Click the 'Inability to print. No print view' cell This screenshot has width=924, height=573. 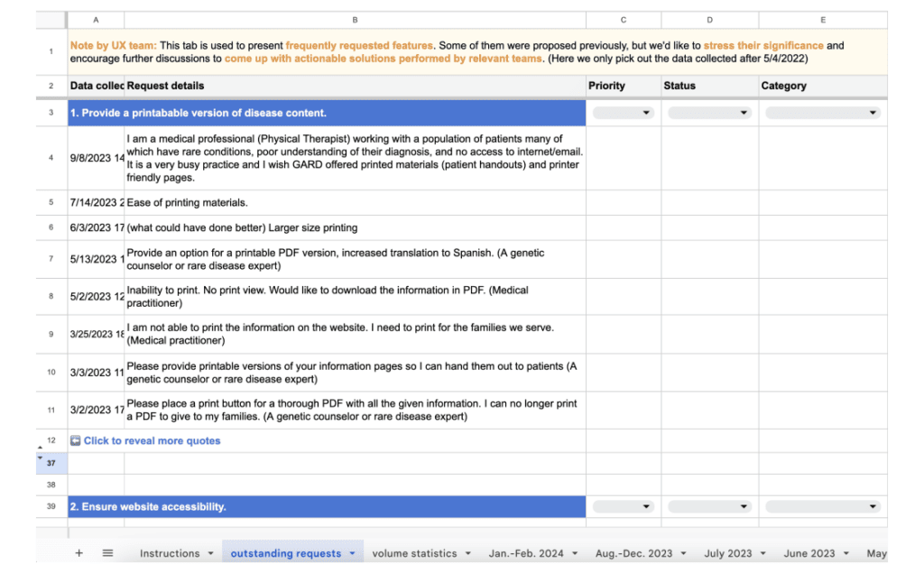click(355, 297)
